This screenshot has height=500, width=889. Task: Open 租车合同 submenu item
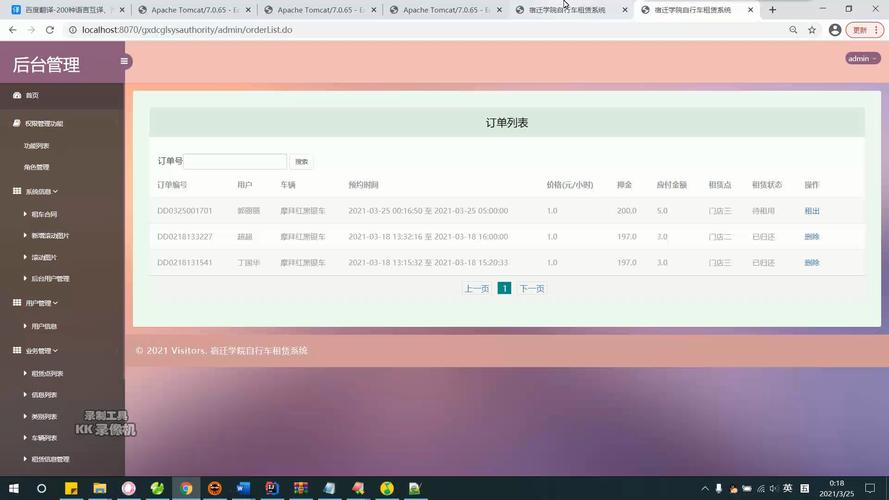[x=44, y=214]
